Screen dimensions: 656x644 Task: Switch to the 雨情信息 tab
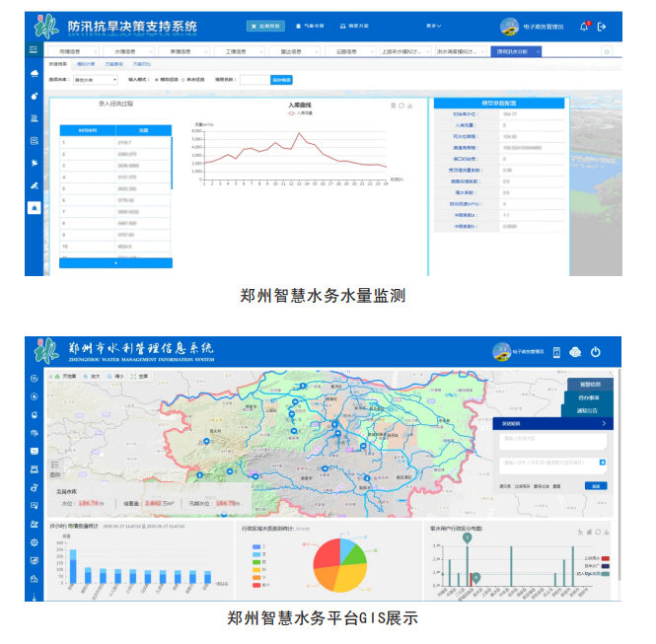point(70,49)
